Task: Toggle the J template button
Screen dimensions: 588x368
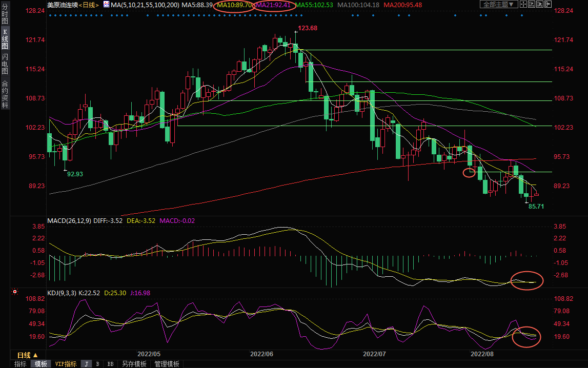Action: pos(86,364)
